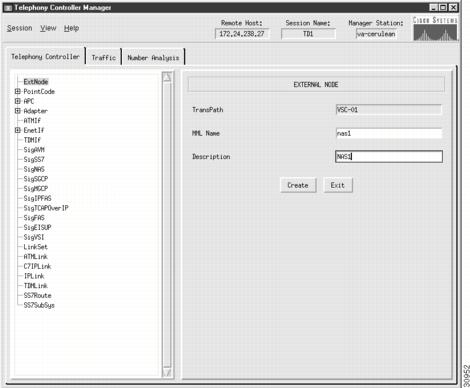This screenshot has width=470, height=388.
Task: Click the window menu icon in title bar
Action: click(8, 8)
